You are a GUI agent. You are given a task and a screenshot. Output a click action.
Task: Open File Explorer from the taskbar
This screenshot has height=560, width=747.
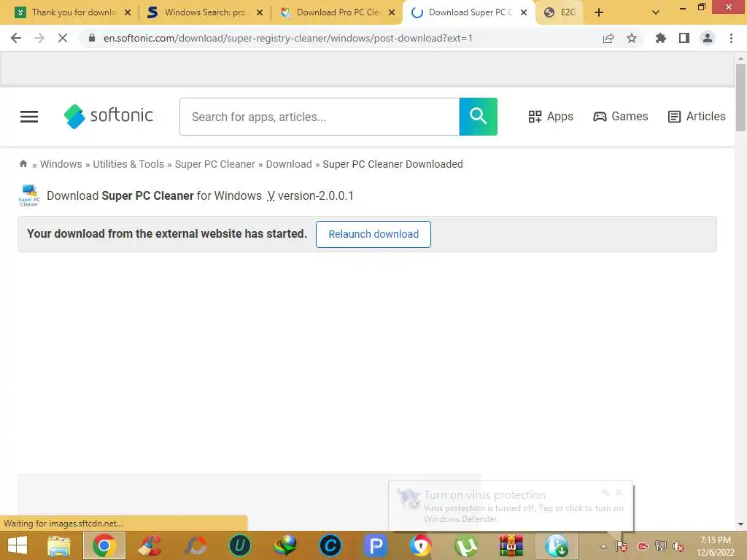click(x=59, y=545)
